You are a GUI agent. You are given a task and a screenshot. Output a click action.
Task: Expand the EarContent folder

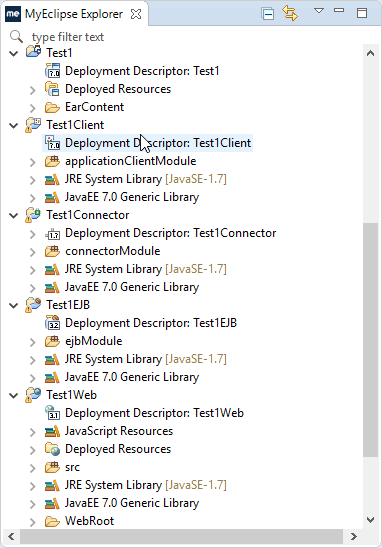(33, 107)
